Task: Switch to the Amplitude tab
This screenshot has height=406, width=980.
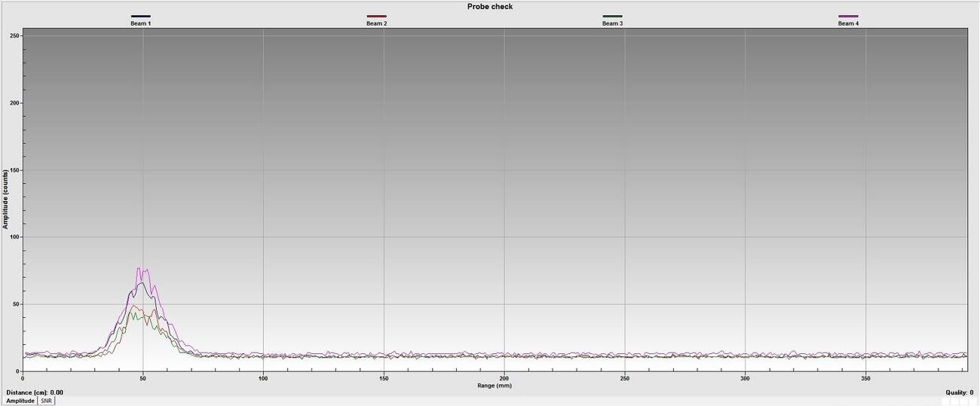Action: point(19,401)
